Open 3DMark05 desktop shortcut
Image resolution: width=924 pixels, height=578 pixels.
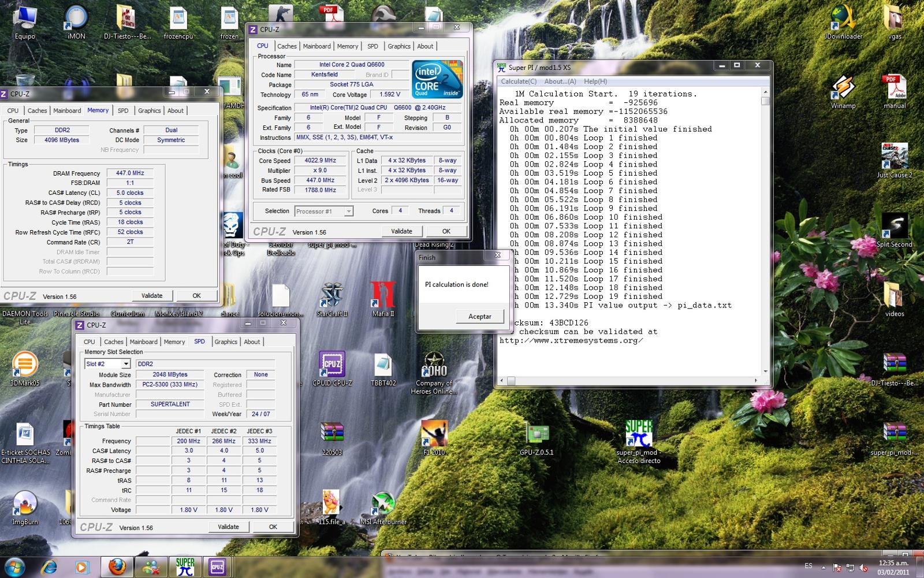(25, 369)
